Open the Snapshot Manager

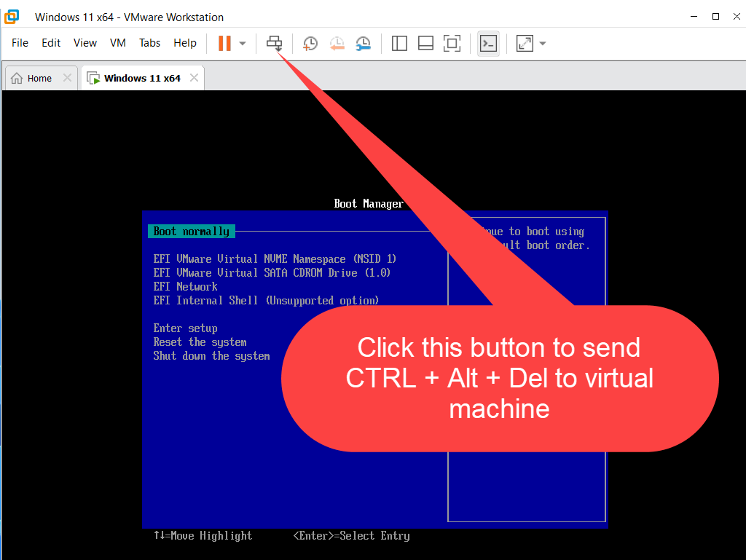point(363,44)
